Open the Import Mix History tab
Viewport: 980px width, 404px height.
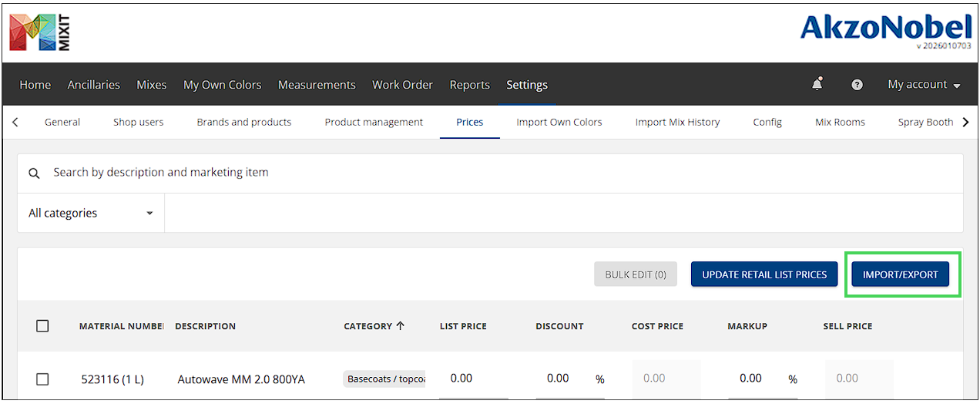677,122
